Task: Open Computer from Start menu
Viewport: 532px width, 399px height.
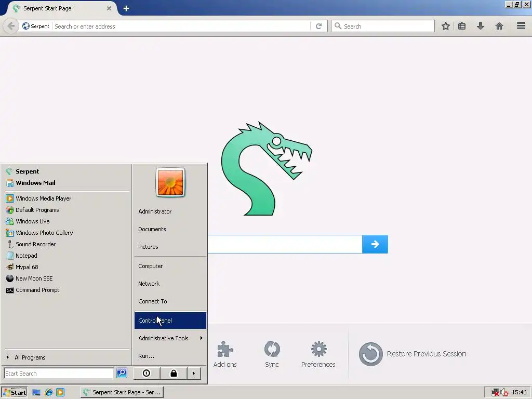Action: pos(170,266)
